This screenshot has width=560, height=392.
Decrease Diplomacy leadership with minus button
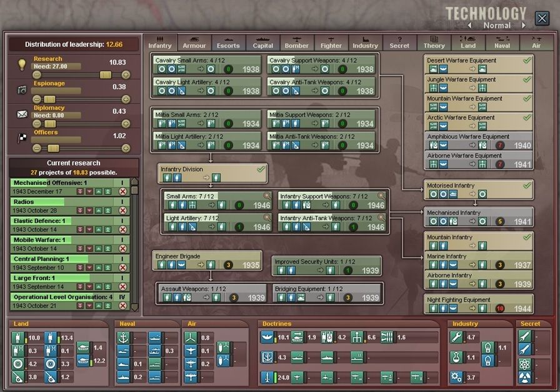[x=36, y=124]
